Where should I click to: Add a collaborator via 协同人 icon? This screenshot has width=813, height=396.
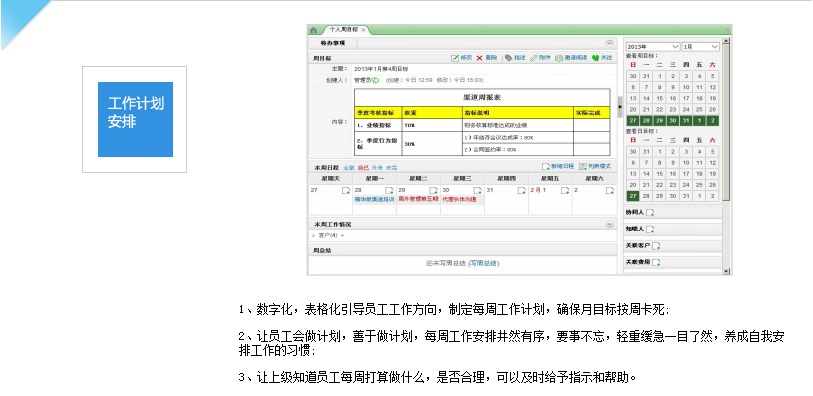650,213
